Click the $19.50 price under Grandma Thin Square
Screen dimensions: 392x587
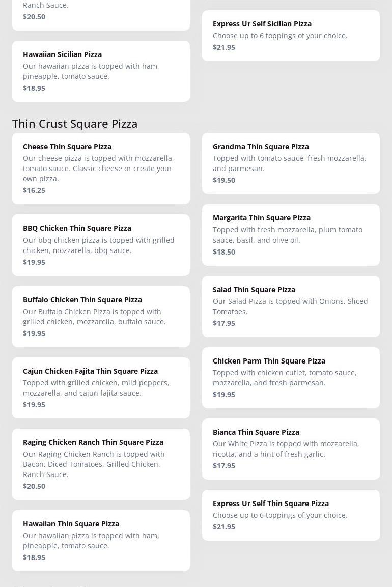(224, 180)
